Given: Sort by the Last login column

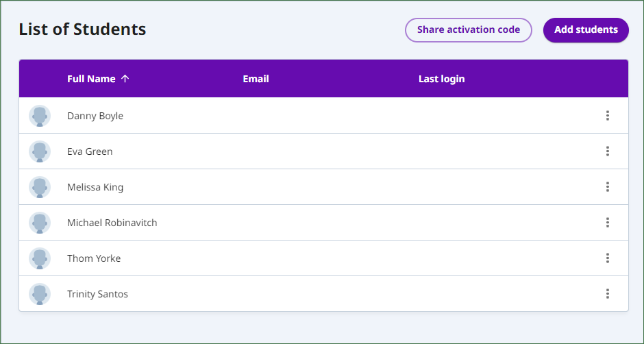Looking at the screenshot, I should tap(441, 79).
